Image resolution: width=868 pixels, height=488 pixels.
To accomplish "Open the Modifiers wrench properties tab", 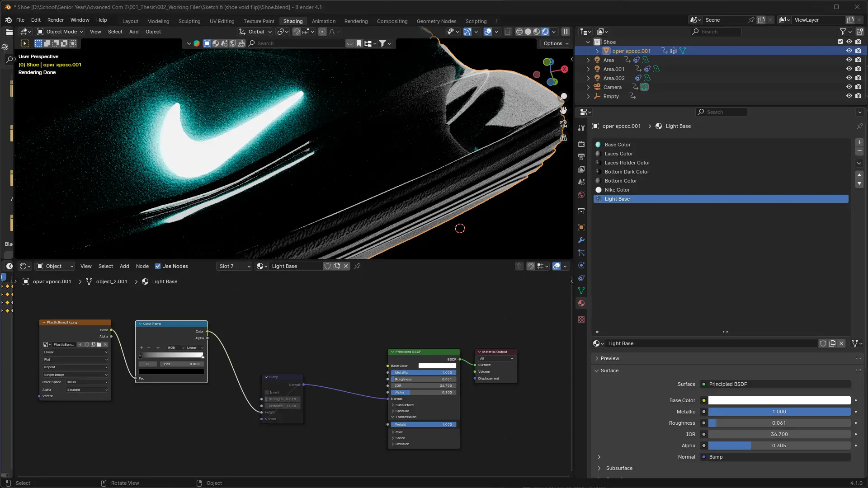I will click(581, 240).
